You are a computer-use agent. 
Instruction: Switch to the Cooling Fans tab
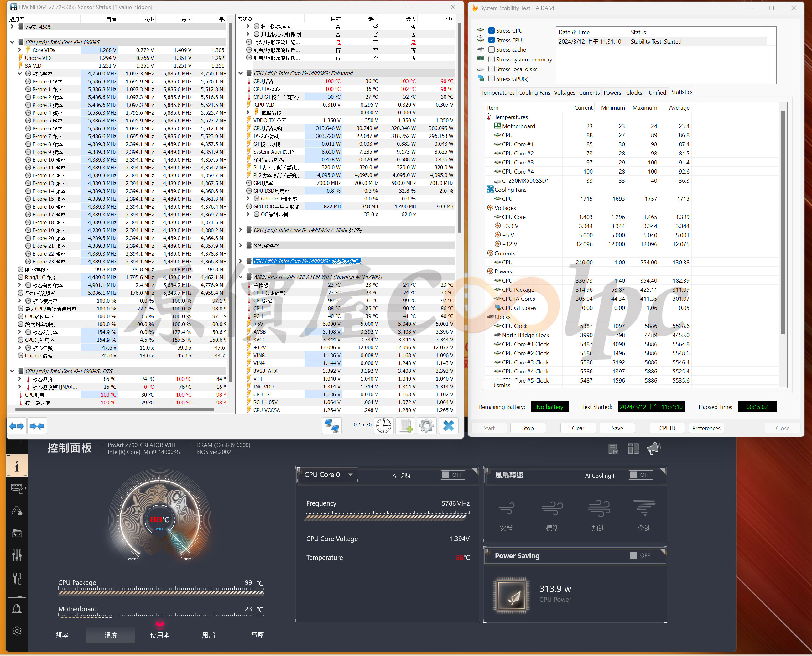534,93
